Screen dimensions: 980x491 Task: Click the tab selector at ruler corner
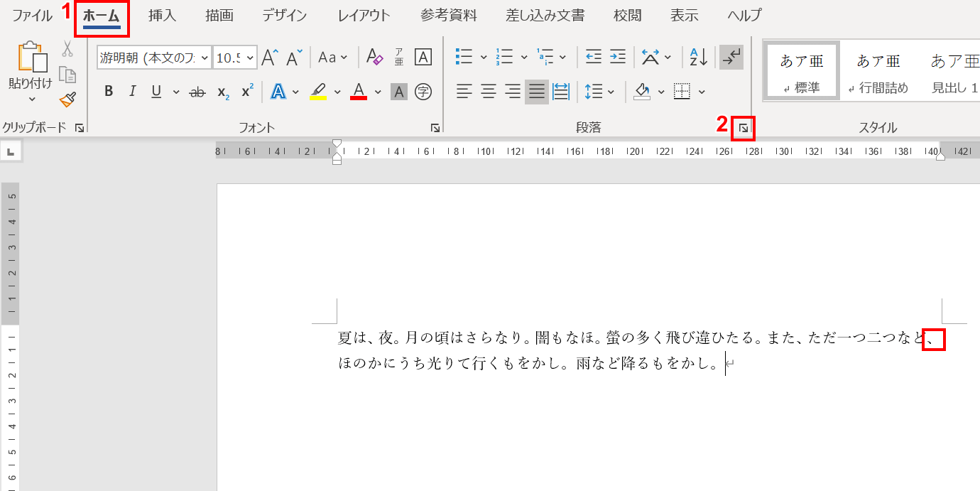pyautogui.click(x=11, y=151)
